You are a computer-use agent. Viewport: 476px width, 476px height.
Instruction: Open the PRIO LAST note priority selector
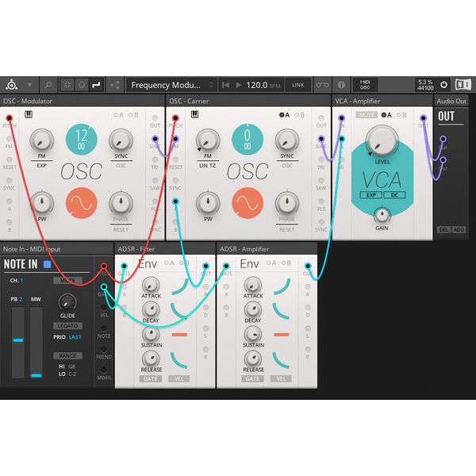67,337
